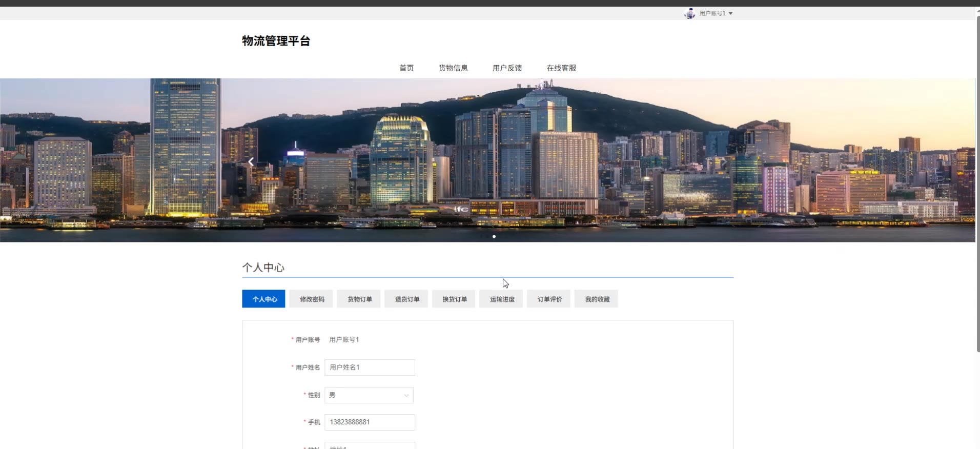
Task: Click the user avatar in top bar
Action: click(x=689, y=13)
